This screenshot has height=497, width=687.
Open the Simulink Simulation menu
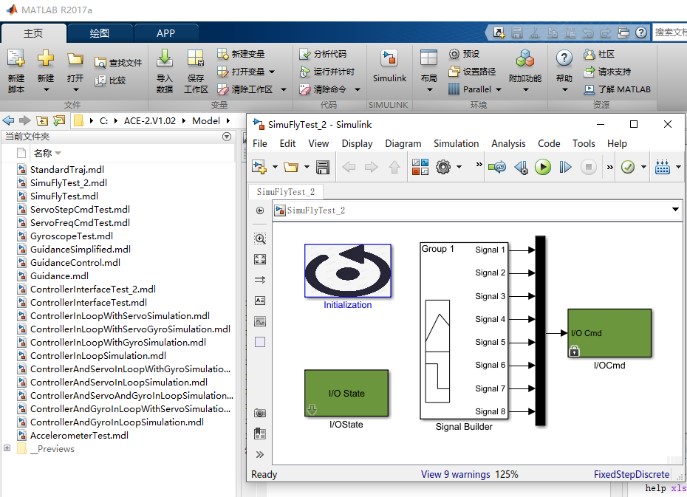pos(456,144)
